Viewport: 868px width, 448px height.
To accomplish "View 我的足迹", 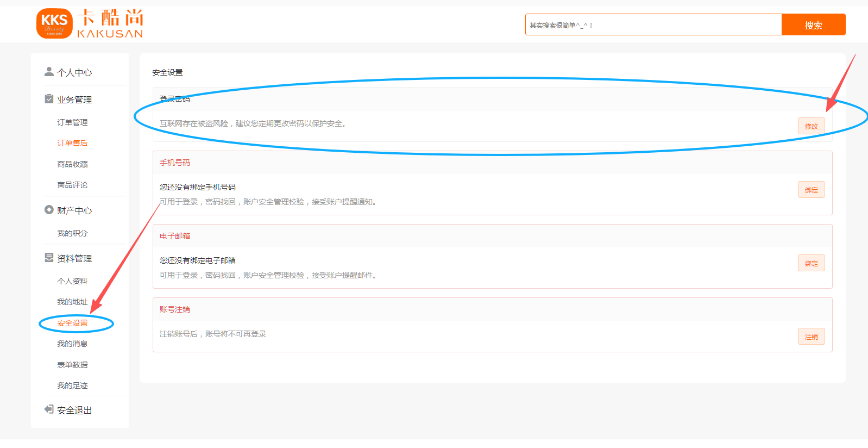I will point(72,385).
